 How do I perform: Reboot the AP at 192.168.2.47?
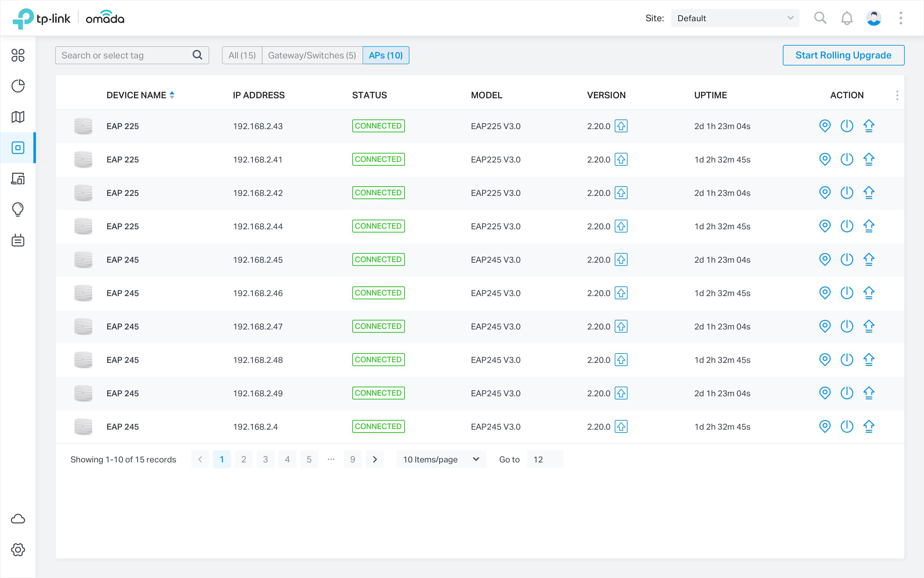(x=847, y=326)
